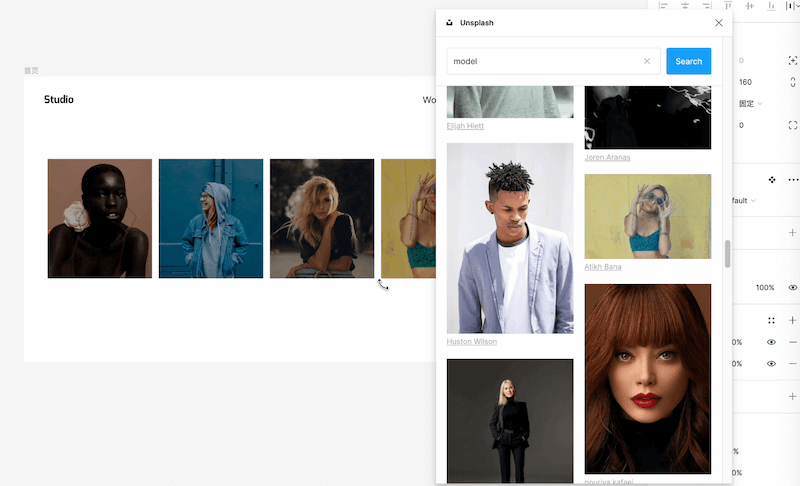The width and height of the screenshot is (800, 486).
Task: Open Huston Wilson's photographer link
Action: tap(472, 342)
